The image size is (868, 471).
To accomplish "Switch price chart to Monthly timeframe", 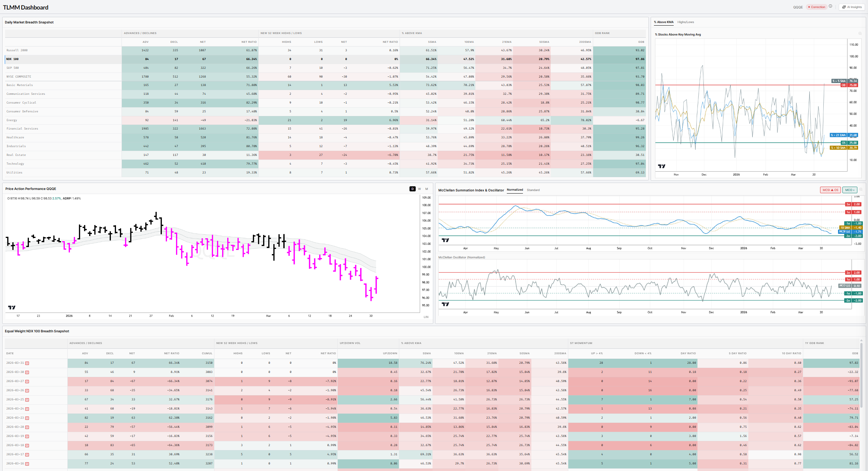I will [426, 189].
